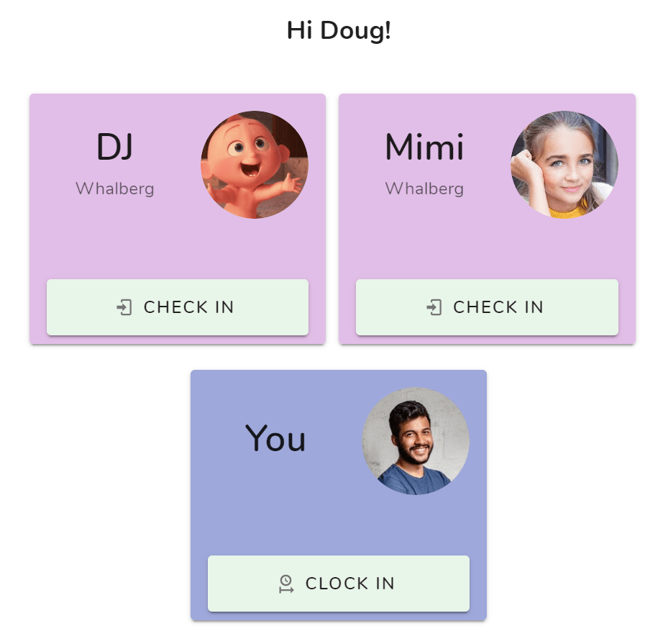Open DJ's baby cartoon avatar picture
This screenshot has width=663, height=644.
(x=255, y=165)
